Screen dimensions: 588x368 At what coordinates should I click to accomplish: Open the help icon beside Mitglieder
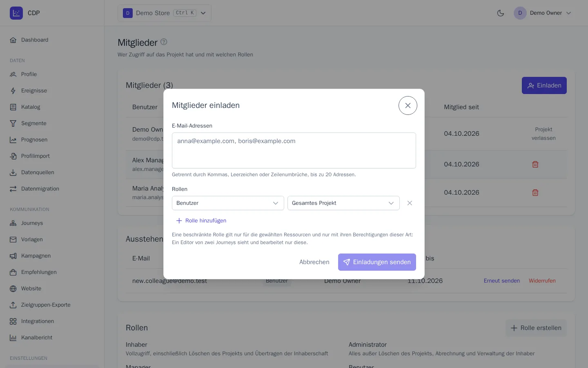(x=164, y=42)
